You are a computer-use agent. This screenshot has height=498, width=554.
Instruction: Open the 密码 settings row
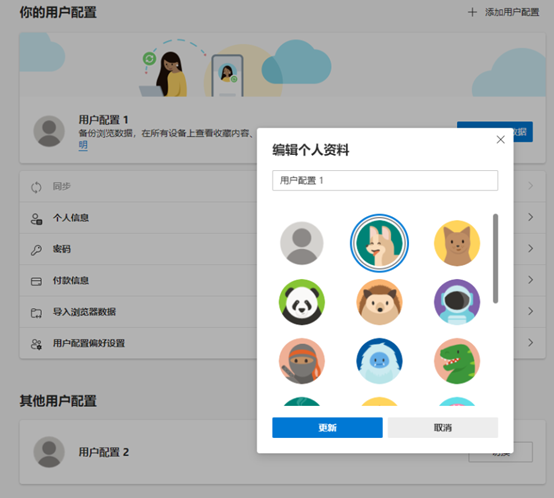click(138, 249)
